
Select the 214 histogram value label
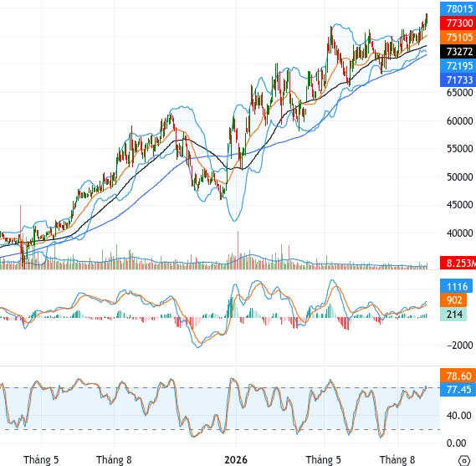click(453, 315)
